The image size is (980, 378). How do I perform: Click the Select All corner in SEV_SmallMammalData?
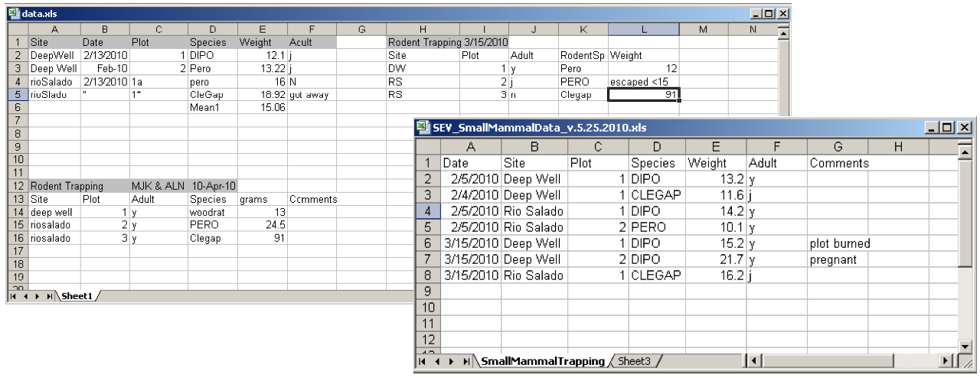pyautogui.click(x=428, y=146)
